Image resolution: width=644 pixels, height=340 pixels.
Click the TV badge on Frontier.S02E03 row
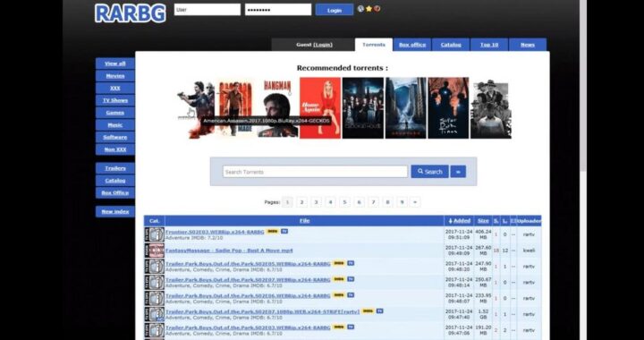tap(284, 231)
